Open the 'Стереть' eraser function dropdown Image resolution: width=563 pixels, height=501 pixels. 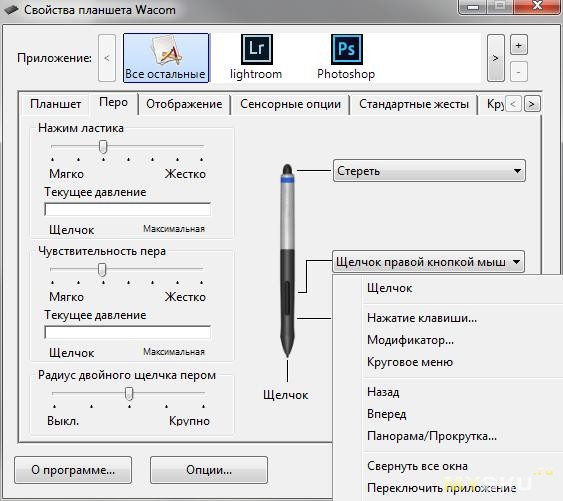(429, 171)
